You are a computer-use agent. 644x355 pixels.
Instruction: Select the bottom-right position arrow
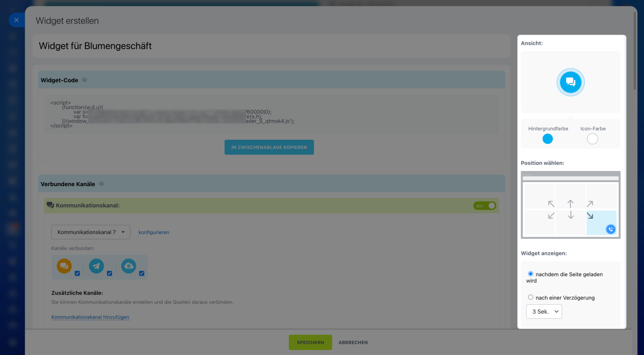pyautogui.click(x=590, y=216)
